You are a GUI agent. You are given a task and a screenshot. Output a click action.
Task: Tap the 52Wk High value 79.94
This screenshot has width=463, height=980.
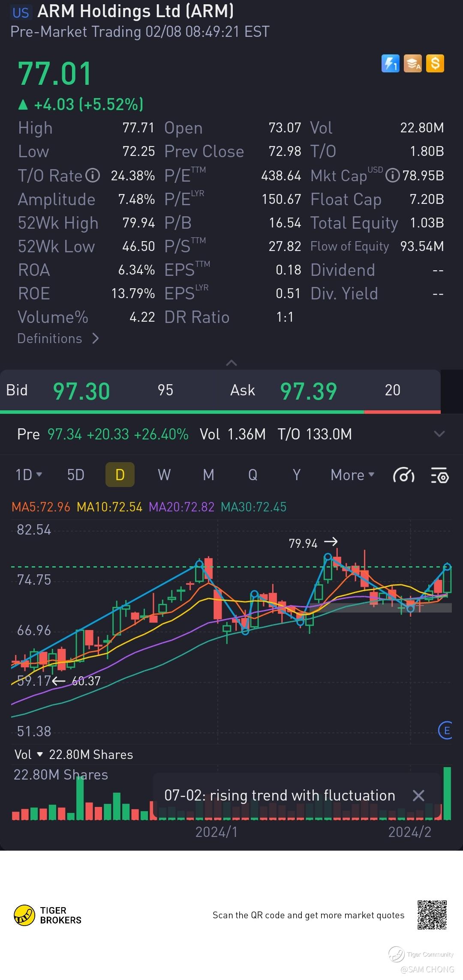coord(138,223)
